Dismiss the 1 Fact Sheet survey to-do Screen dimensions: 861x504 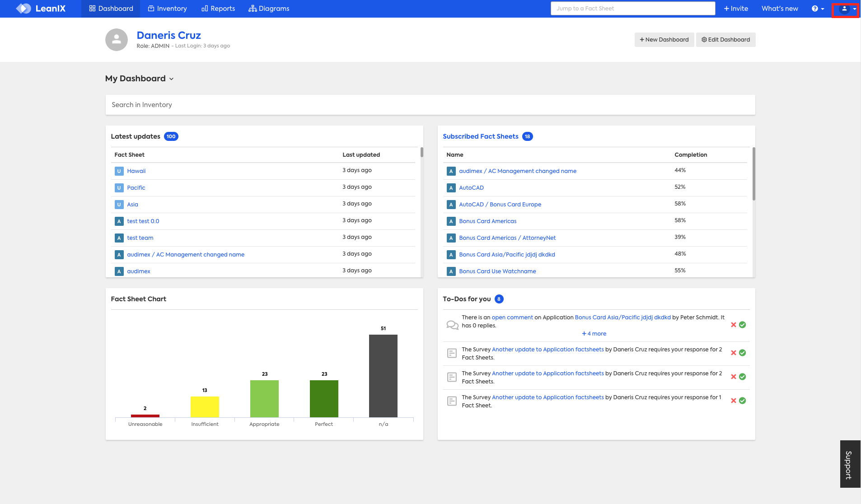734,401
